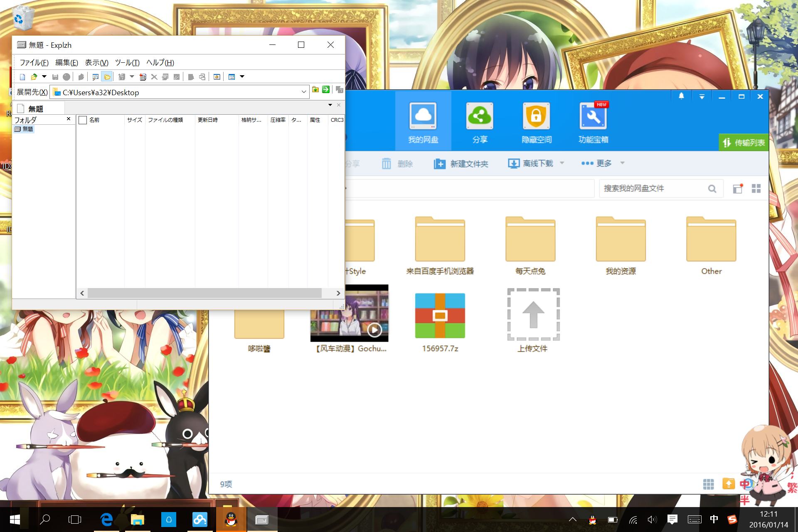This screenshot has width=798, height=532.
Task: Open the Baidu cloud title bar dropdown menu
Action: click(x=702, y=96)
